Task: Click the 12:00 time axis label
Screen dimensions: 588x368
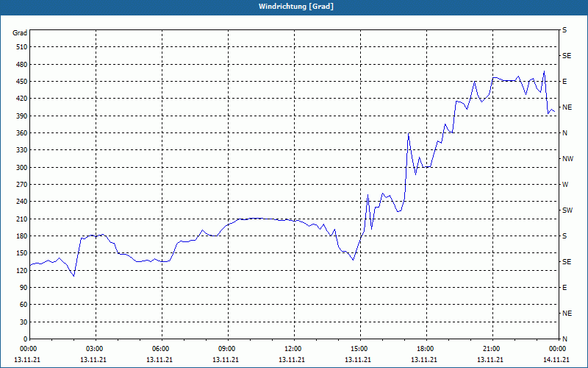Action: 293,348
